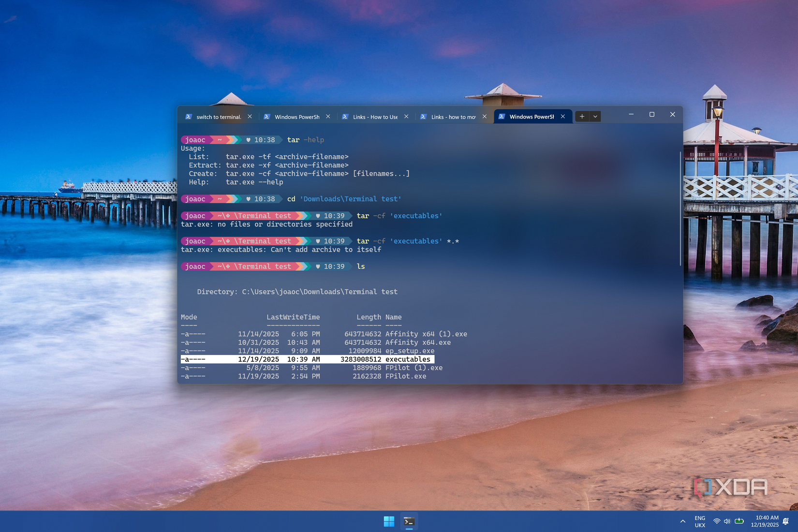Close the 'switch to terminal.' tab
Viewport: 798px width, 532px height.
tap(250, 117)
